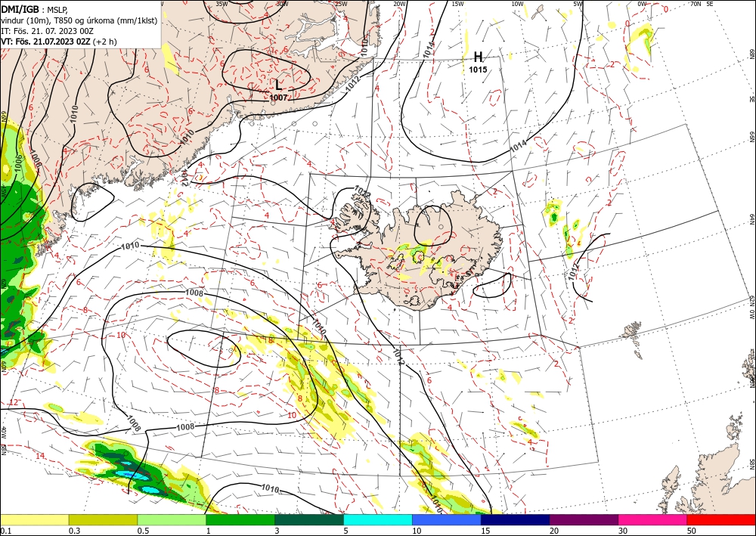Click the 'VT: Fös. 21.07.2023 02Z (+2 h)' line

(59, 42)
